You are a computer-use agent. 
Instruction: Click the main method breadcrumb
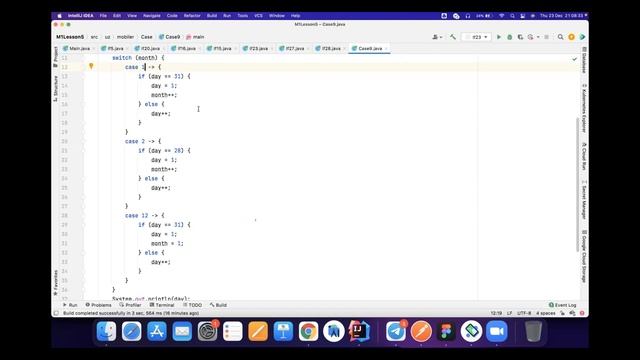point(195,37)
